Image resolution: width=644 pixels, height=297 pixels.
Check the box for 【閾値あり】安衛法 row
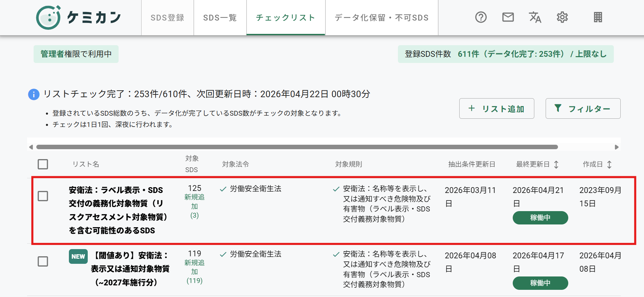coord(43,261)
